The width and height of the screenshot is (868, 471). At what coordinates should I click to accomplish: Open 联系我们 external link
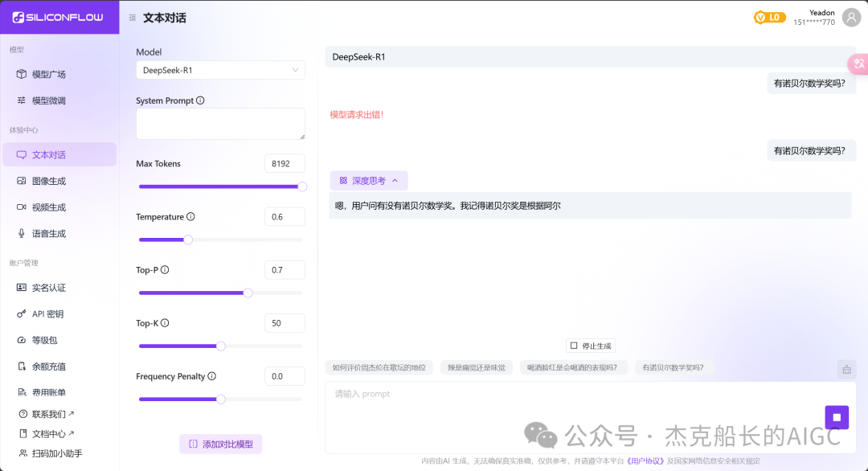tap(47, 414)
